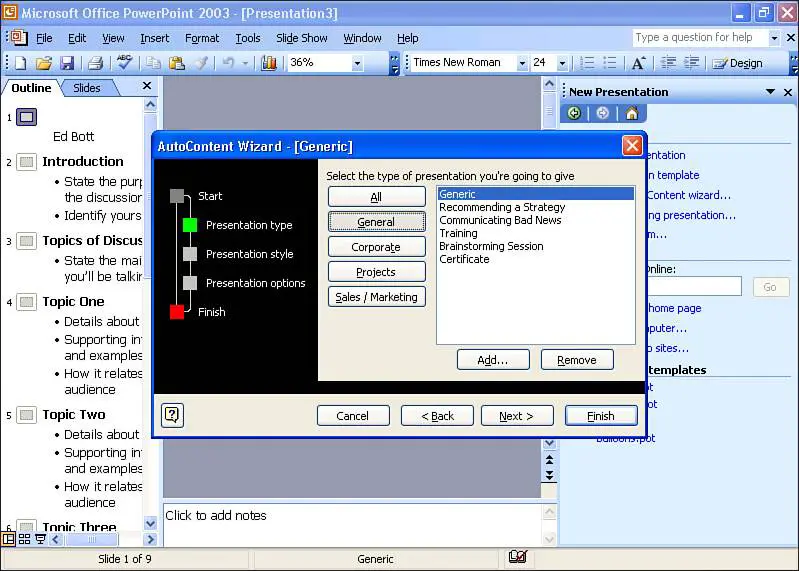The image size is (799, 571).
Task: Click the Print toolbar icon
Action: [x=95, y=63]
